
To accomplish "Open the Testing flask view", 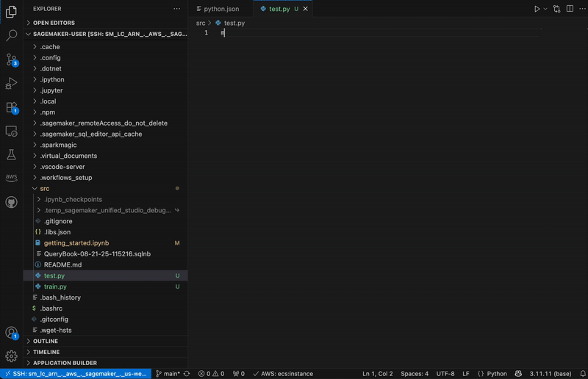I will 11,155.
